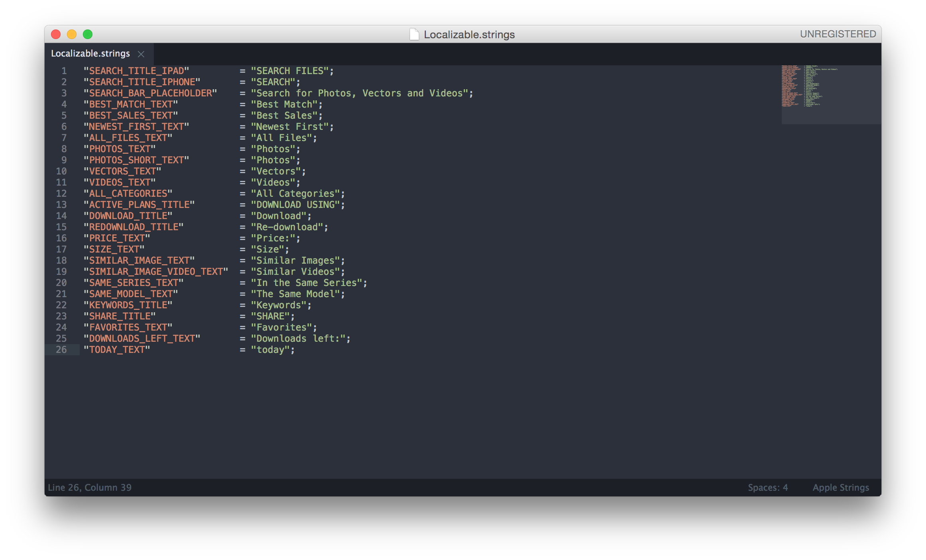Click the UNREGISTERED label in title bar
926x560 pixels.
838,34
